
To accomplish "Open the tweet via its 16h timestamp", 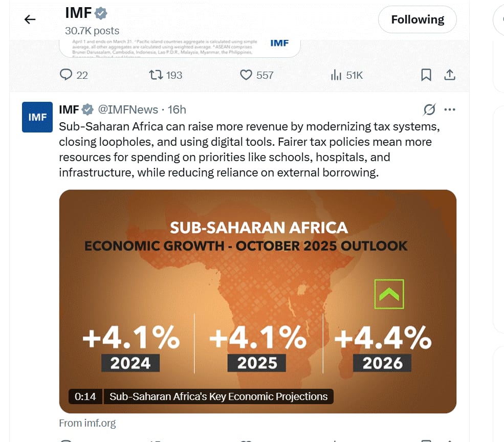I will click(x=177, y=109).
